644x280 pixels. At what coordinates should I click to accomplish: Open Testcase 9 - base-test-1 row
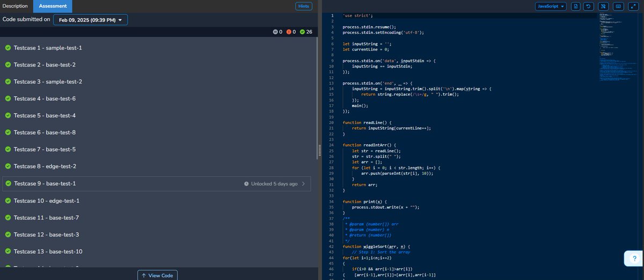tap(157, 184)
